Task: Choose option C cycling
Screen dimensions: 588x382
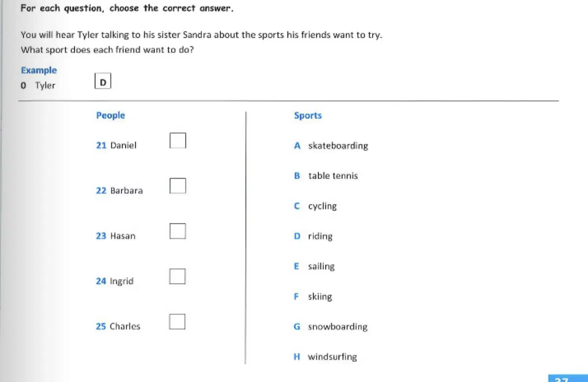Action: point(315,206)
